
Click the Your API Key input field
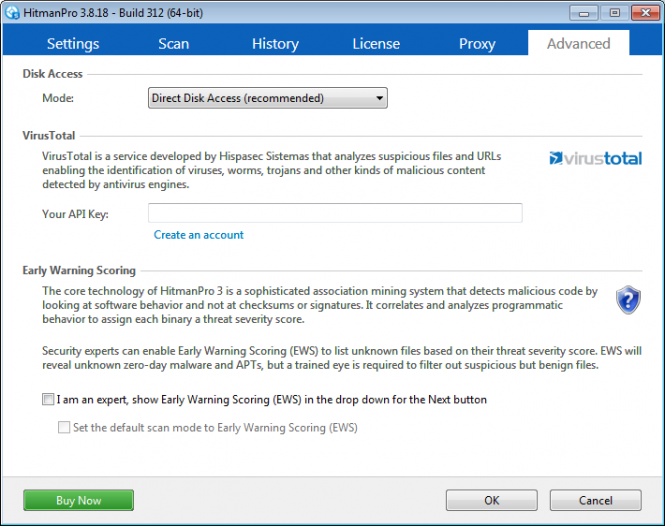coord(335,213)
